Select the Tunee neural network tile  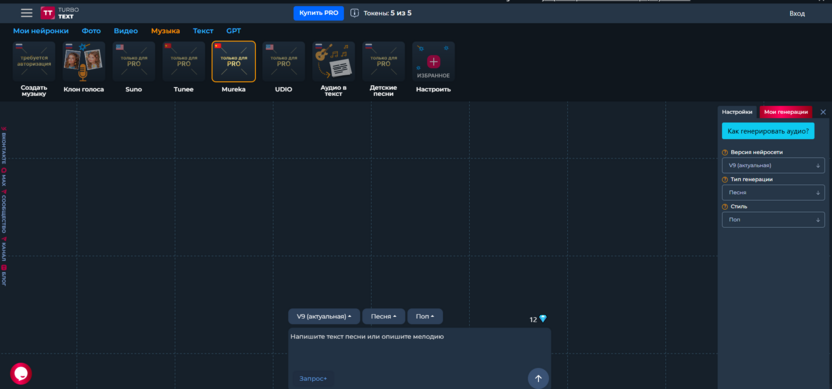(184, 67)
